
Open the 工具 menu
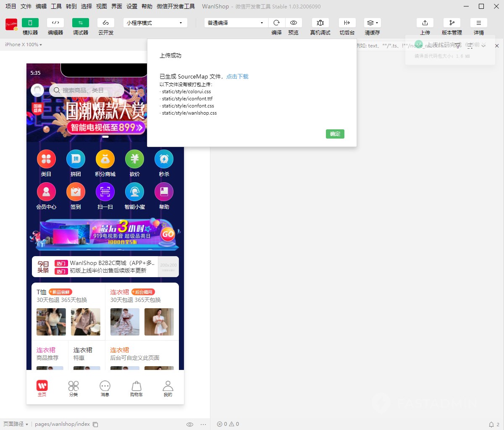coord(56,6)
